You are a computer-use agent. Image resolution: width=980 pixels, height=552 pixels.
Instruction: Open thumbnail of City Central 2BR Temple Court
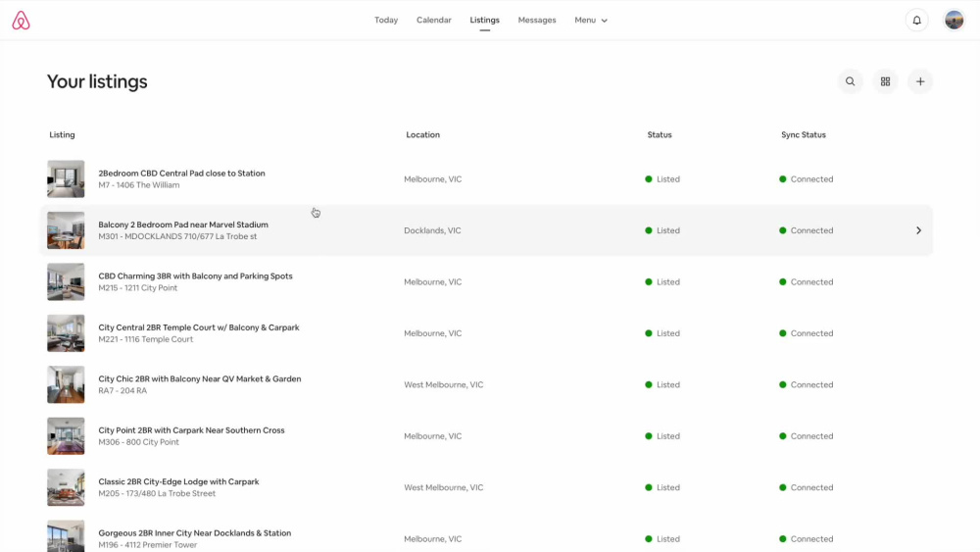(66, 333)
